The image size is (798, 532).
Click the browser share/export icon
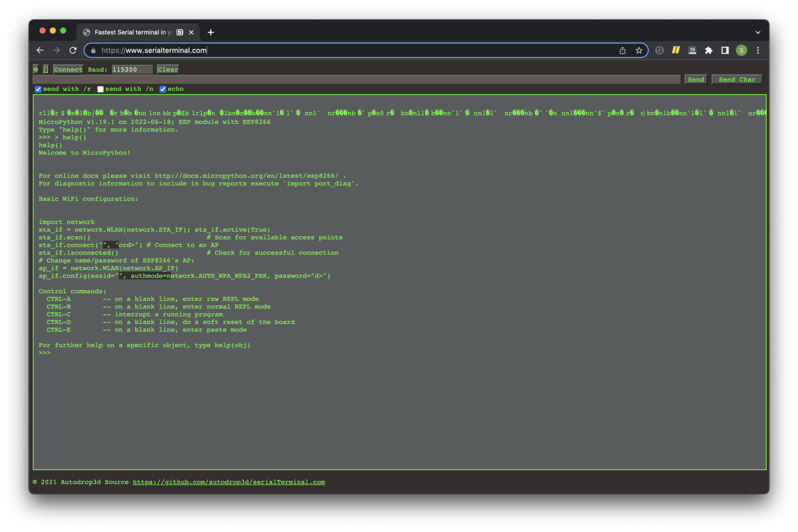pos(623,50)
